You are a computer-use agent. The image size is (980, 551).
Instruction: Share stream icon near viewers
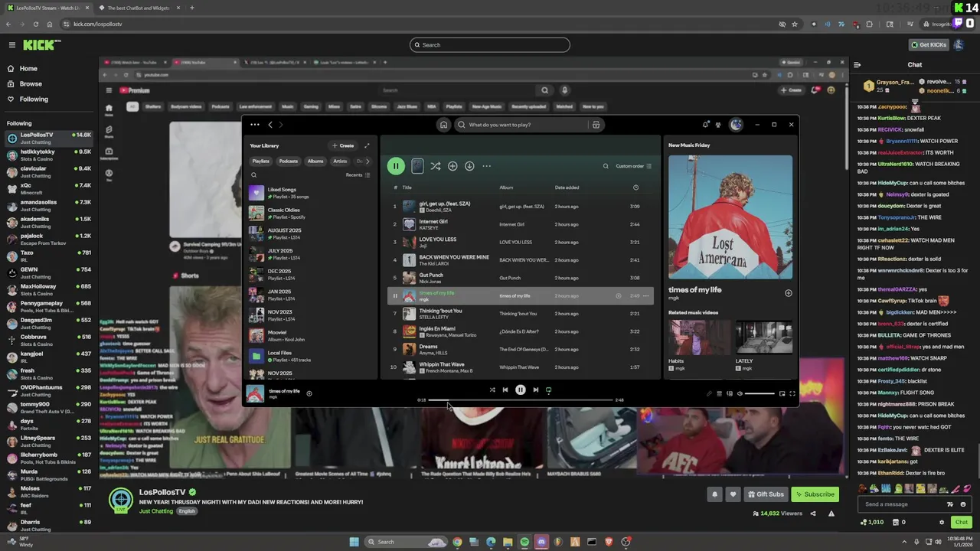click(813, 514)
